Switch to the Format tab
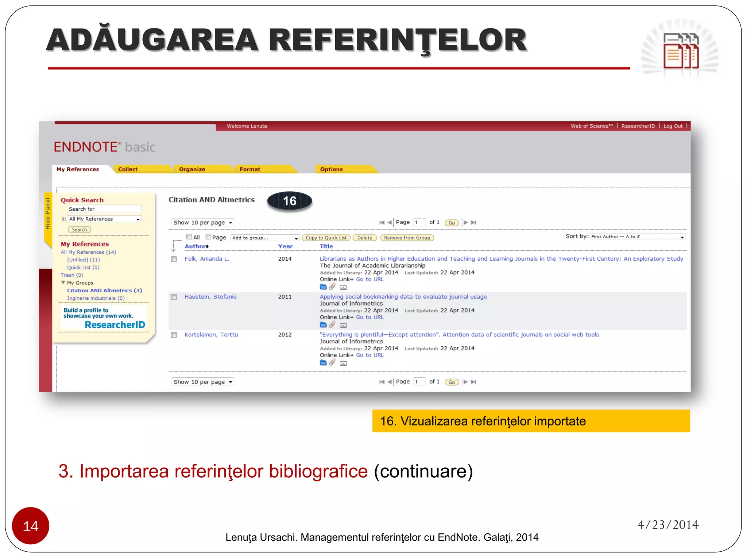Viewport: 747px width, 560px height. [x=250, y=169]
